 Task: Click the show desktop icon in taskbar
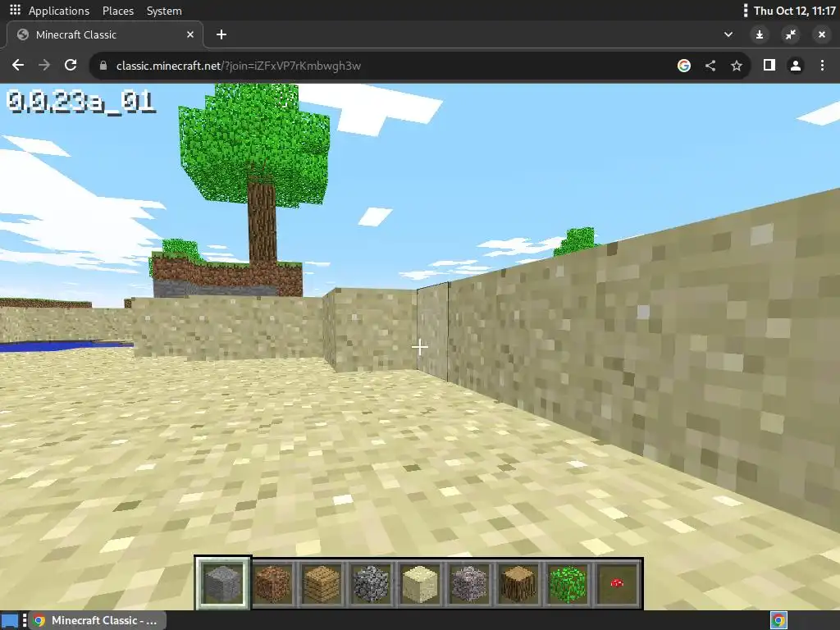(10, 620)
